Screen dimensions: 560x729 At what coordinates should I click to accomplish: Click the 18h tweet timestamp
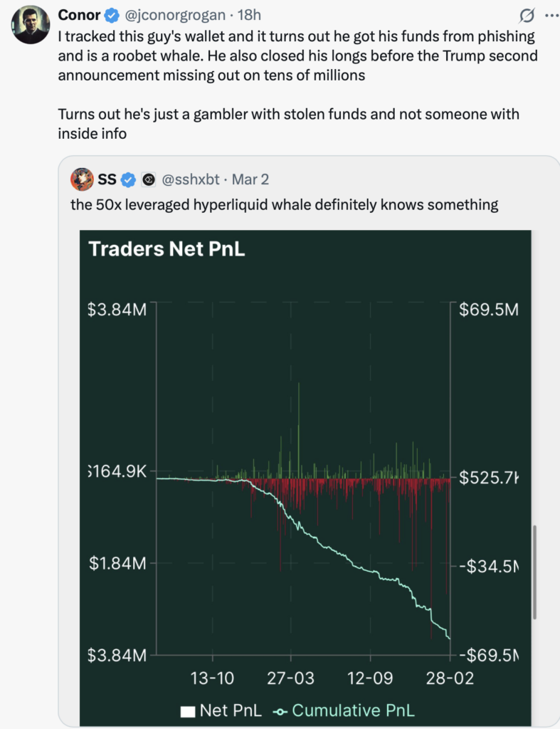pos(248,15)
